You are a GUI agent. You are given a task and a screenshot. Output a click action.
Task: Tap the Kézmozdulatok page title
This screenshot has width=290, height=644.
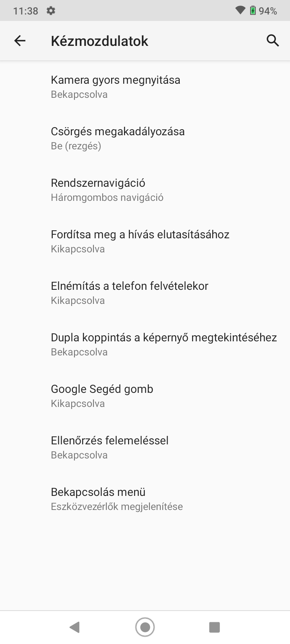pos(99,41)
